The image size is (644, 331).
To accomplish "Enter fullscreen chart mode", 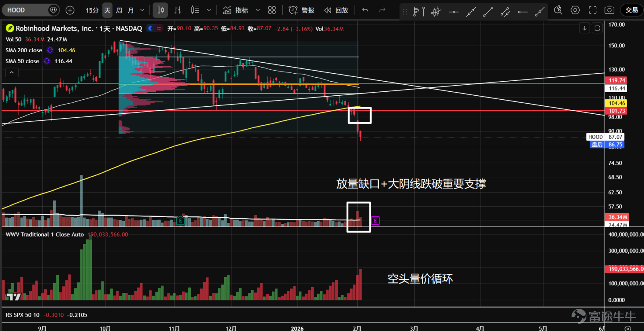I will [592, 10].
